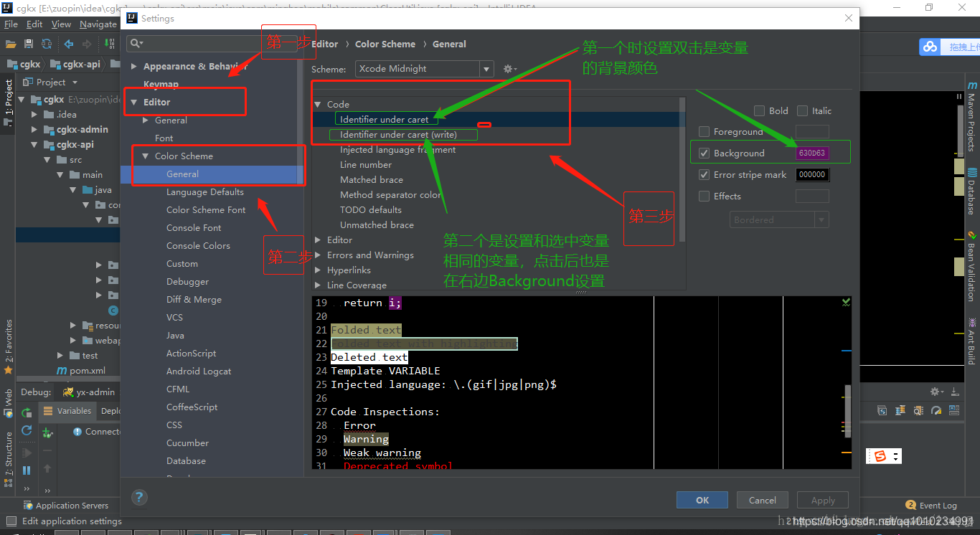Image resolution: width=980 pixels, height=535 pixels.
Task: Toggle the Bold checkbox
Action: click(759, 110)
